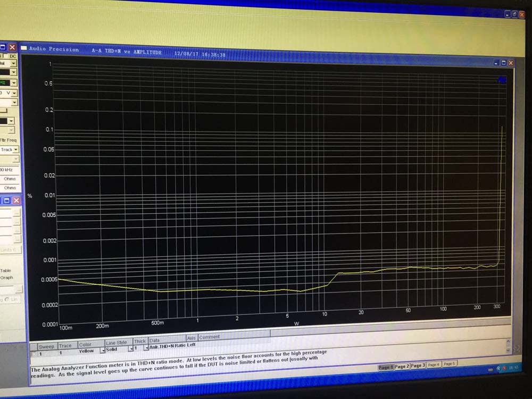Minimize the THD+N graph window
Screen dimensions: 532x399
(497, 63)
